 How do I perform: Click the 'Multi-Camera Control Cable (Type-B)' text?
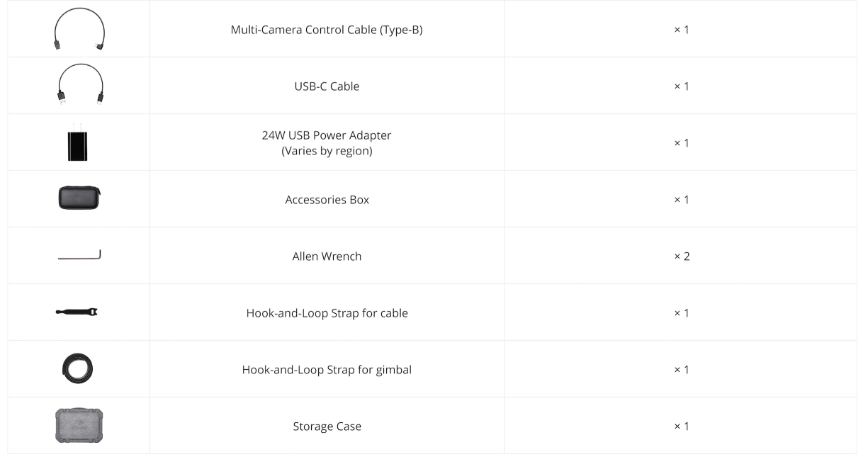pos(327,30)
